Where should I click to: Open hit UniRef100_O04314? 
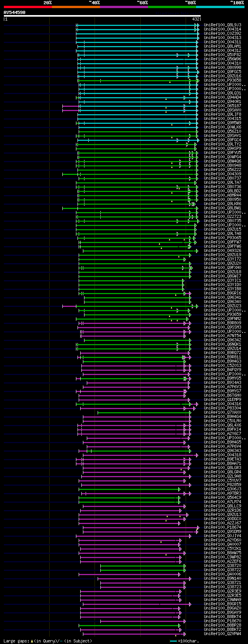click(222, 29)
